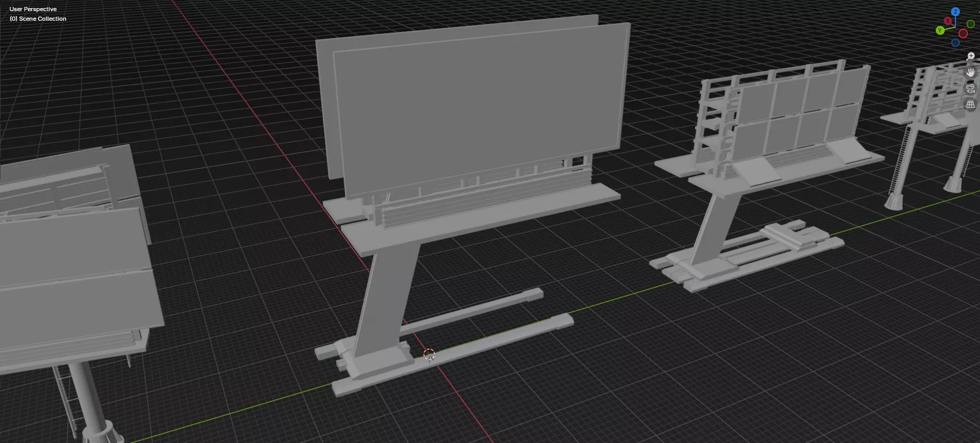Click the hand pan view icon
Image resolution: width=980 pixels, height=443 pixels.
[970, 72]
